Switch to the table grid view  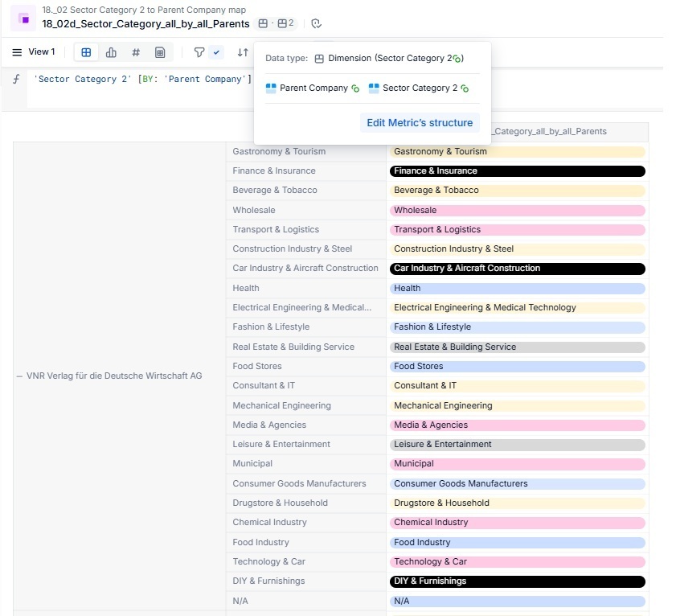(x=86, y=52)
